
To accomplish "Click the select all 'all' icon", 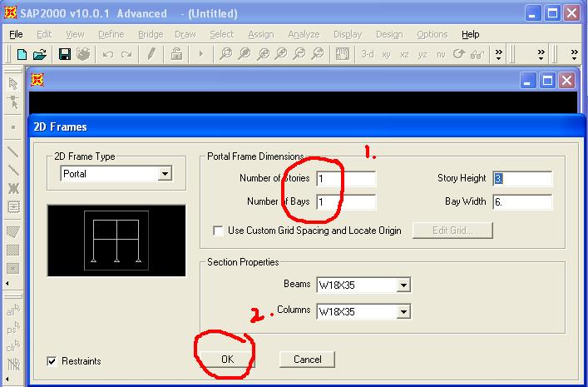I will [13, 310].
